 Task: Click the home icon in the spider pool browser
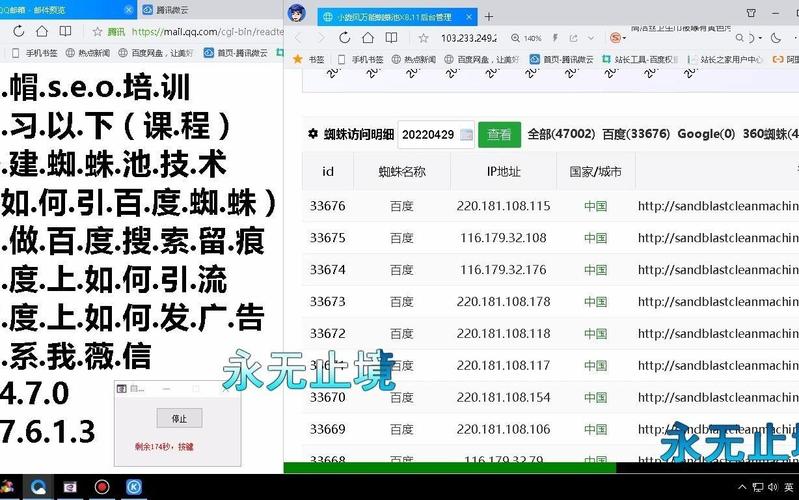tap(368, 38)
